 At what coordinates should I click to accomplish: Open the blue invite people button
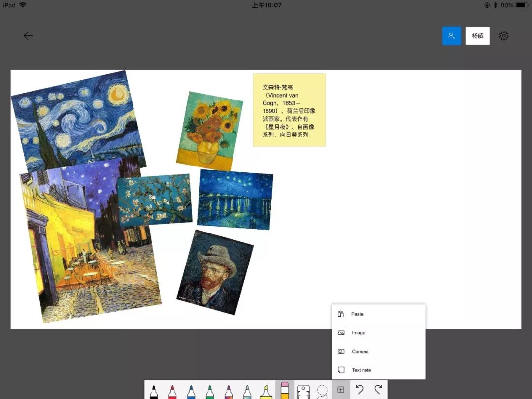[x=451, y=35]
